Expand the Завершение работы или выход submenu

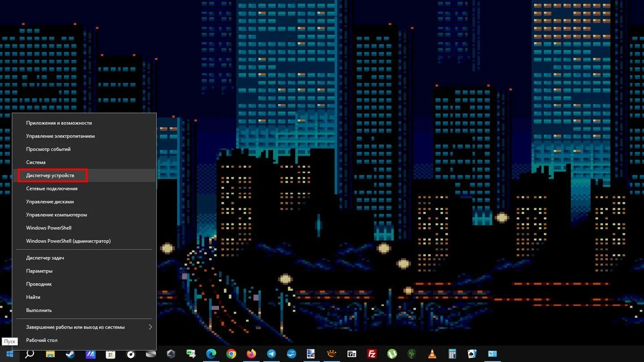tap(84, 327)
